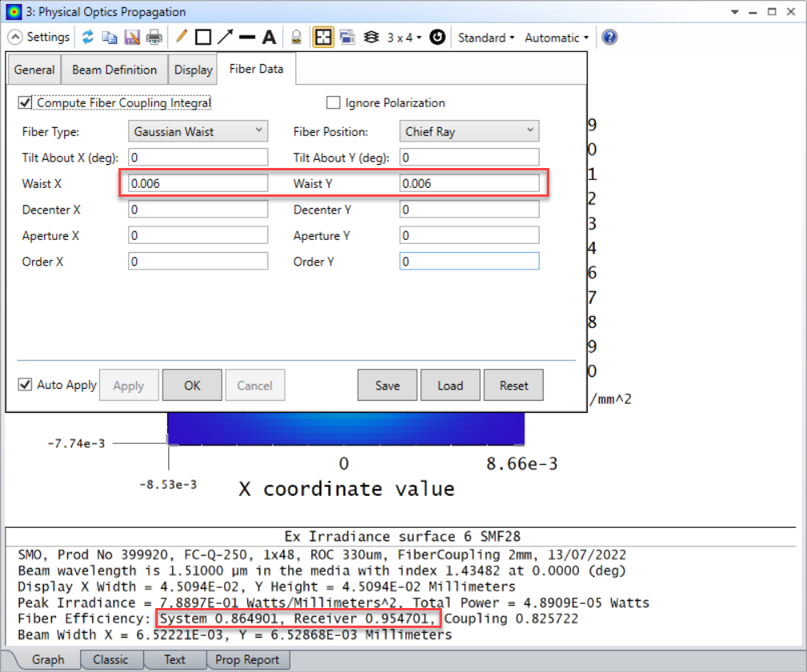Open the Help for this analysis window
The width and height of the screenshot is (807, 672).
609,37
